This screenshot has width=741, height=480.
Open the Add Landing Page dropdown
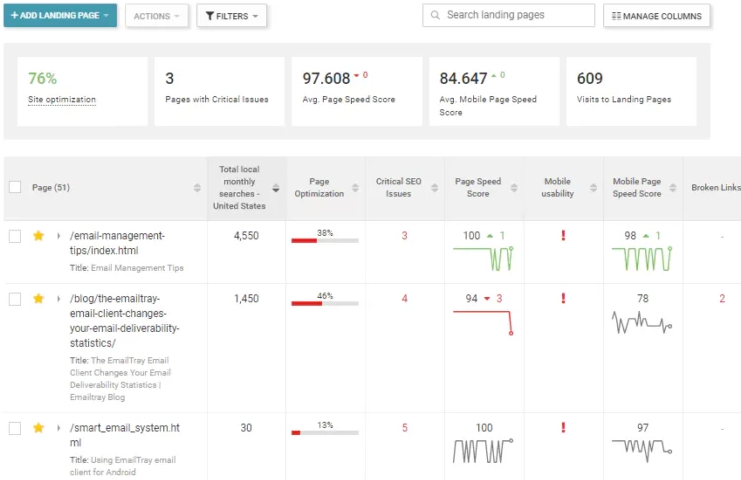[x=60, y=16]
